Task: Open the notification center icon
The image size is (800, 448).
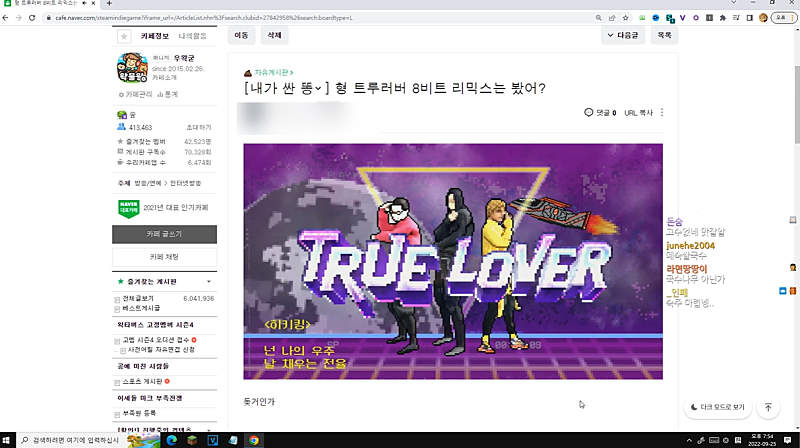Action: [x=788, y=440]
